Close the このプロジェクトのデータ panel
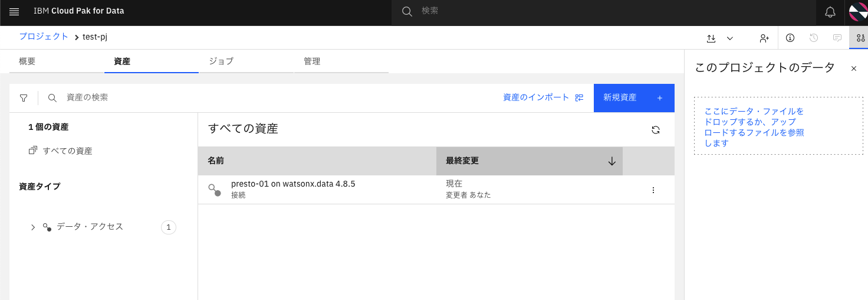 [853, 69]
